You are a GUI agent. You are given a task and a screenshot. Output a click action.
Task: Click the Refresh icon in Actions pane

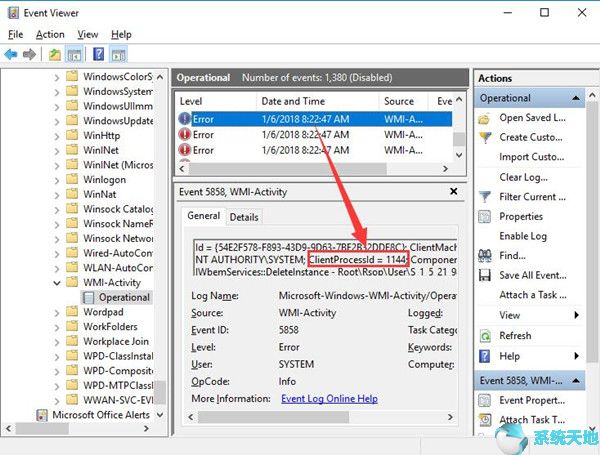(485, 336)
